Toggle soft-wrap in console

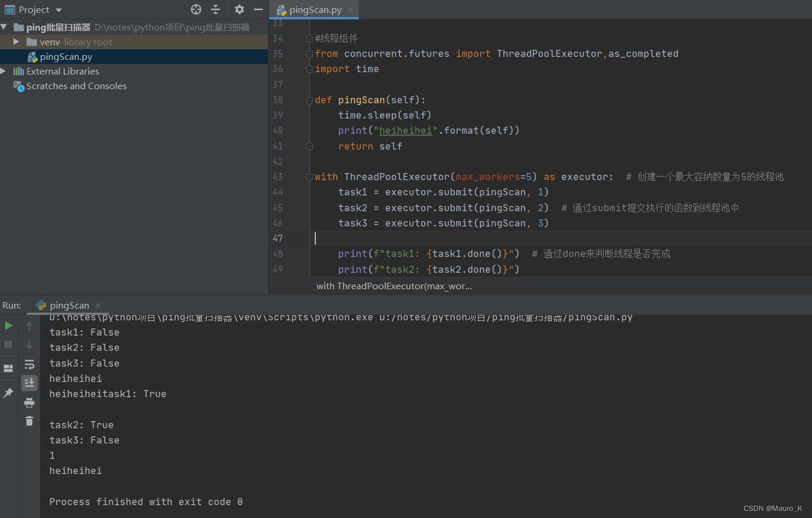(x=29, y=364)
